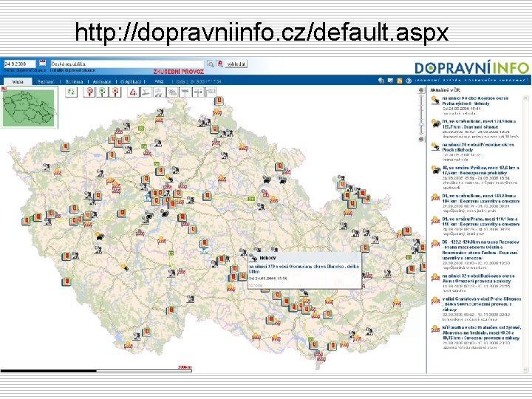The width and height of the screenshot is (532, 399).
Task: Open the 46 směr Vyškov Nebezpečné překážky link
Action: 480,171
